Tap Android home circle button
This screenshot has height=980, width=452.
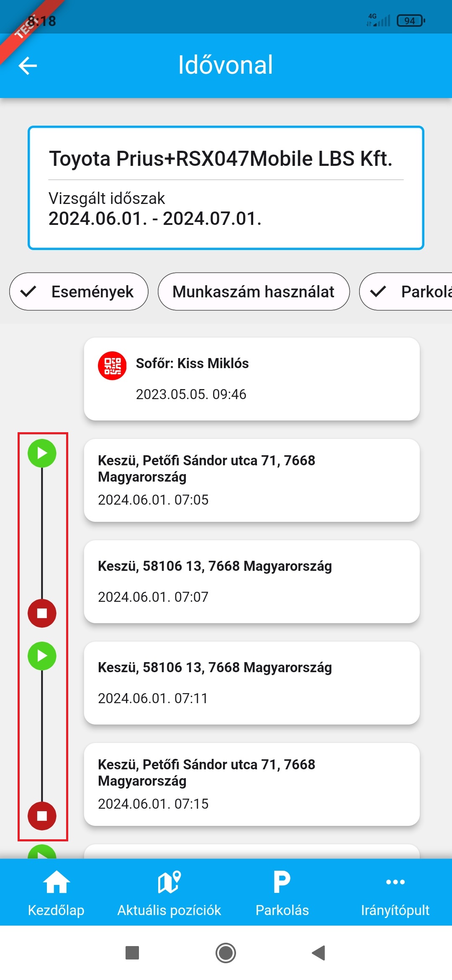[226, 953]
